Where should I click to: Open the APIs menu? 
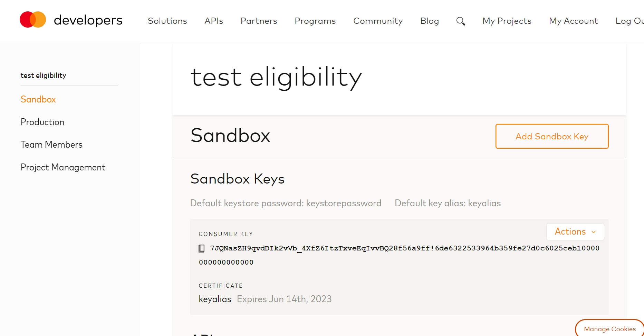pos(213,21)
